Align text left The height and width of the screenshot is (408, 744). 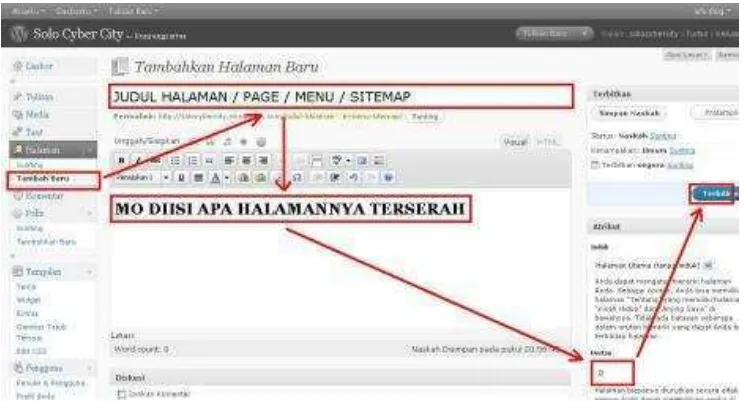tap(229, 160)
